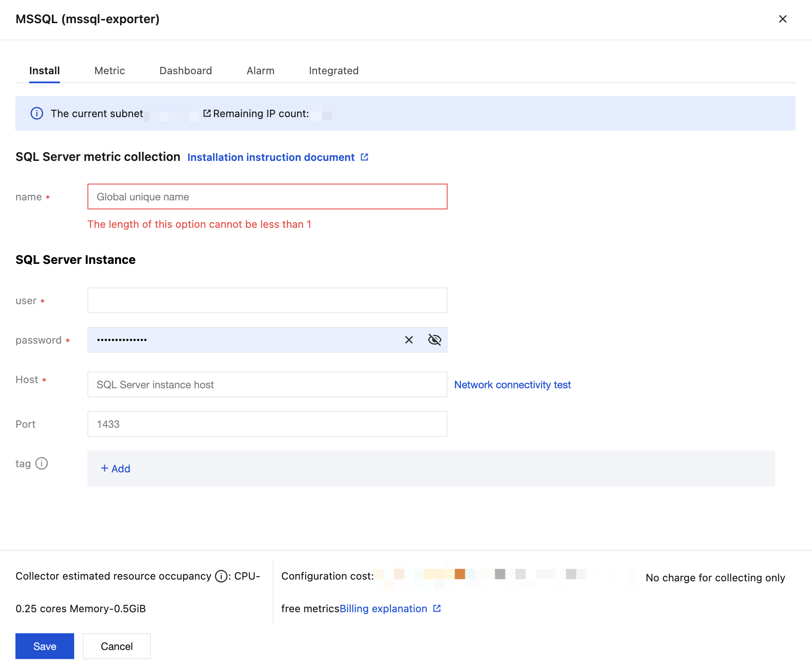Switch to the Metric tab
The image size is (812, 665).
pos(110,71)
